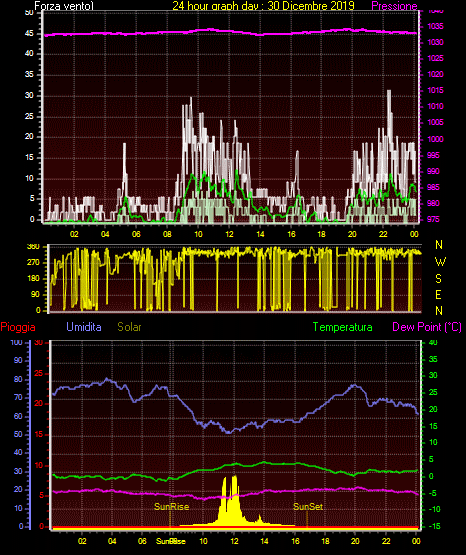Click the 'E' wind direction label
This screenshot has width=466, height=555.
tap(438, 294)
